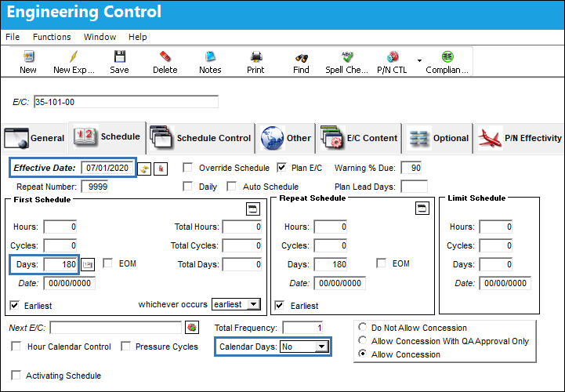Screen dimensions: 565x392
Task: Click the Delete eraser icon
Action: tap(165, 56)
